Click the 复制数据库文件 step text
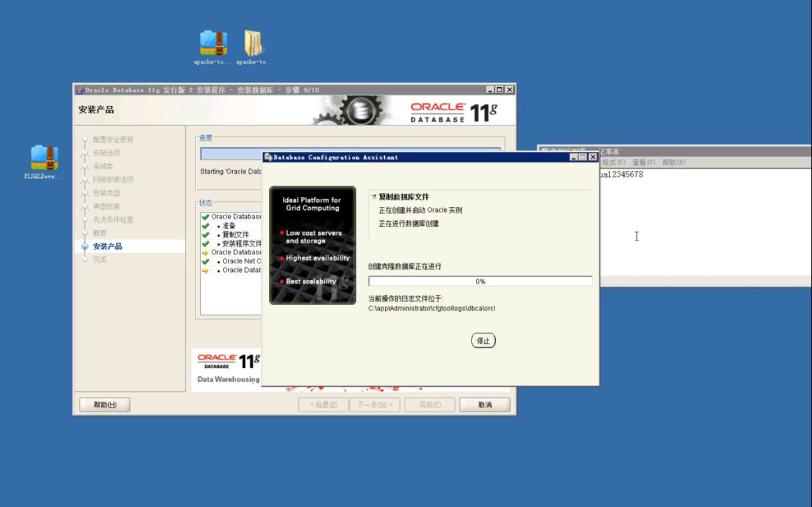 (x=404, y=197)
